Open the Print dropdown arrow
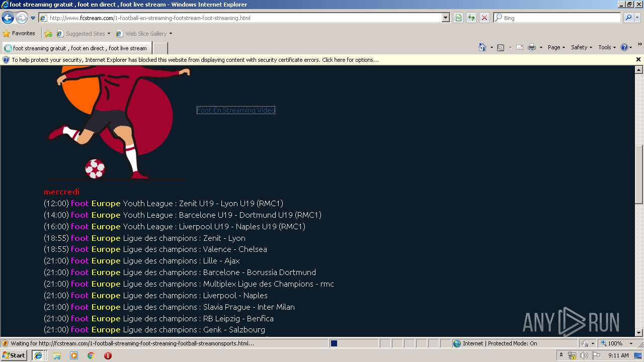644x362 pixels. coord(541,47)
